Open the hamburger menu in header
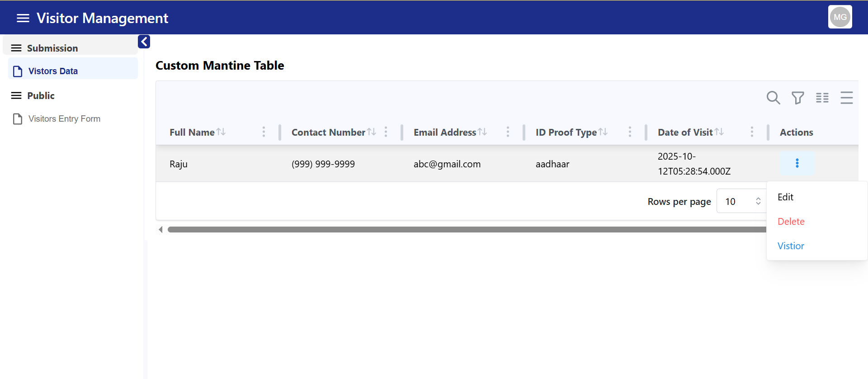 [x=23, y=18]
